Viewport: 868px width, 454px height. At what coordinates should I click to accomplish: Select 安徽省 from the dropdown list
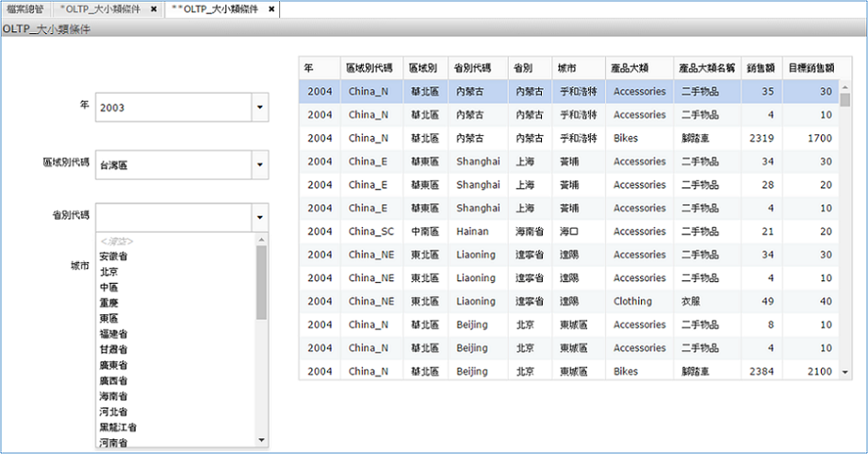(113, 256)
